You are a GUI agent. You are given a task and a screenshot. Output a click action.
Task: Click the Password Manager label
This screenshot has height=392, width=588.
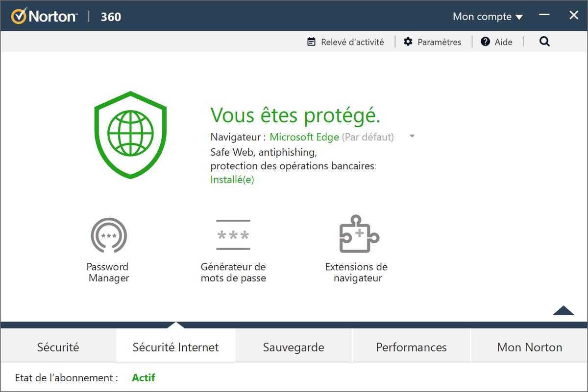point(108,273)
